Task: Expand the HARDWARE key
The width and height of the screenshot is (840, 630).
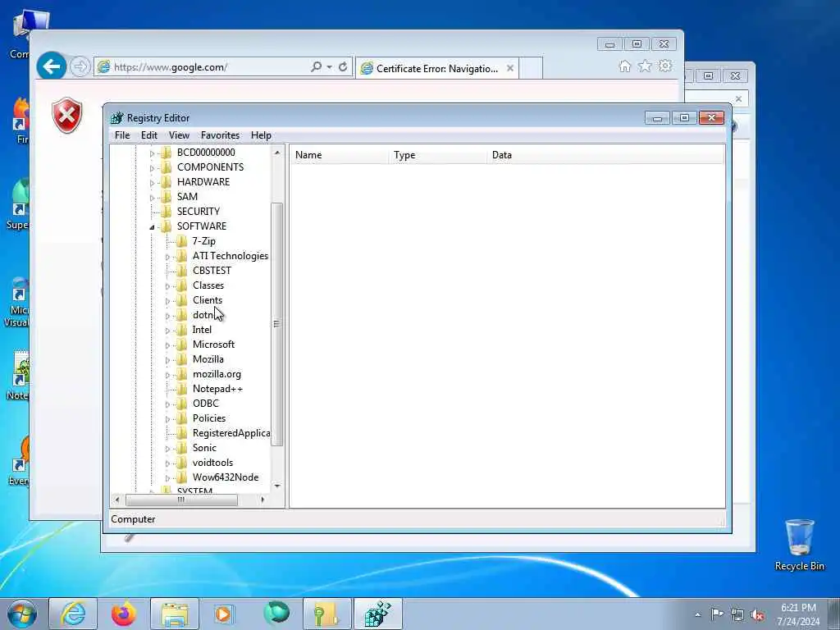Action: click(x=152, y=183)
